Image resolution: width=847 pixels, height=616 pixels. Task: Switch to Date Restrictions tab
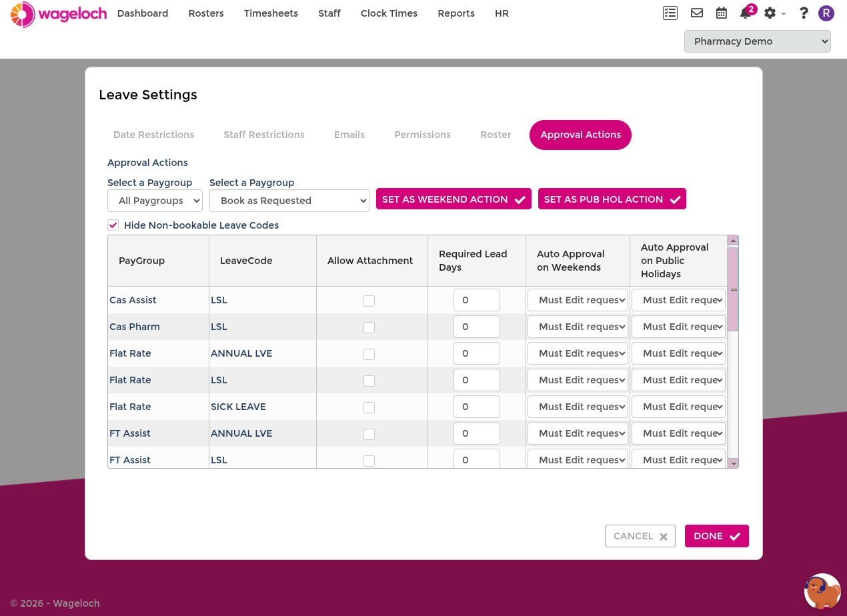[153, 135]
